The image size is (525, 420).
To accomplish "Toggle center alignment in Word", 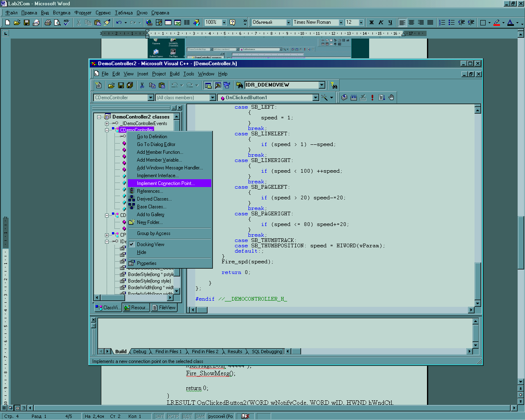I will point(411,23).
